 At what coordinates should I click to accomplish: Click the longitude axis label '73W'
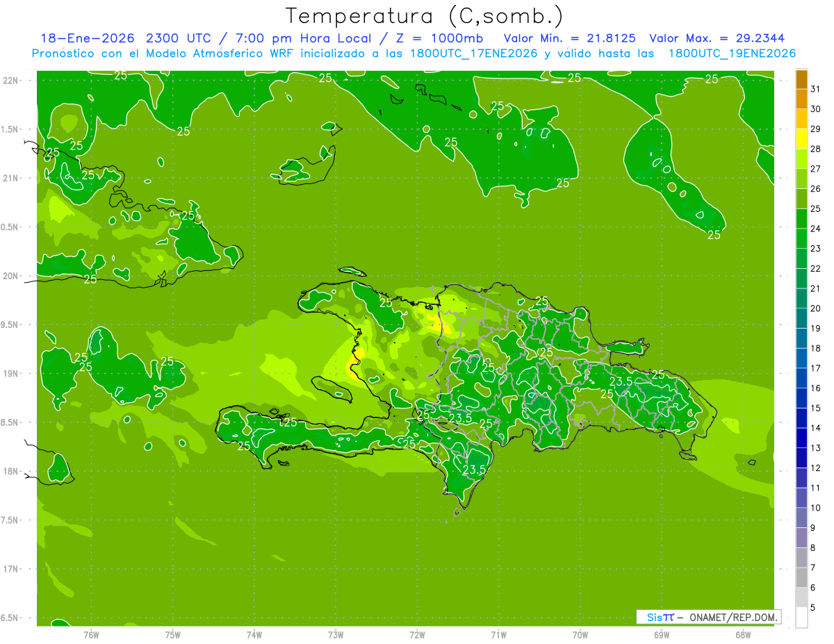336,635
